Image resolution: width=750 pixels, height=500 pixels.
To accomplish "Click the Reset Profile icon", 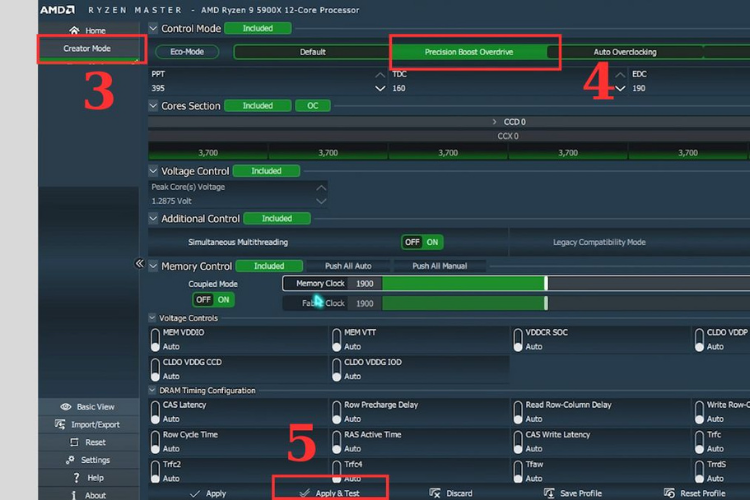I will click(669, 493).
